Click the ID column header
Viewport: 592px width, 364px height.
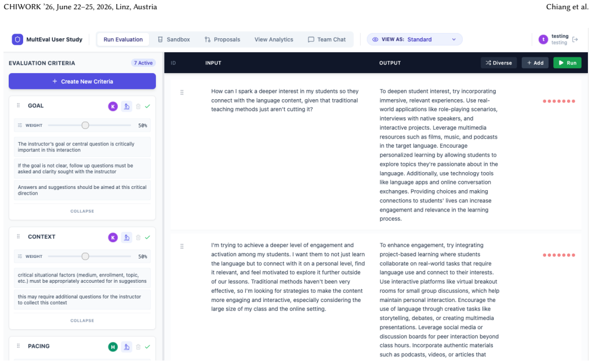173,63
